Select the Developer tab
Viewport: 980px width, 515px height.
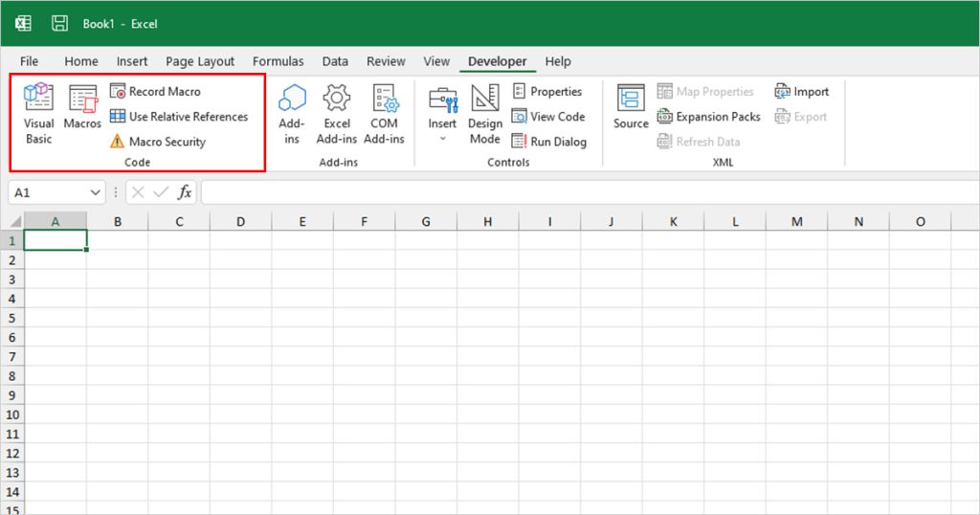pyautogui.click(x=498, y=61)
